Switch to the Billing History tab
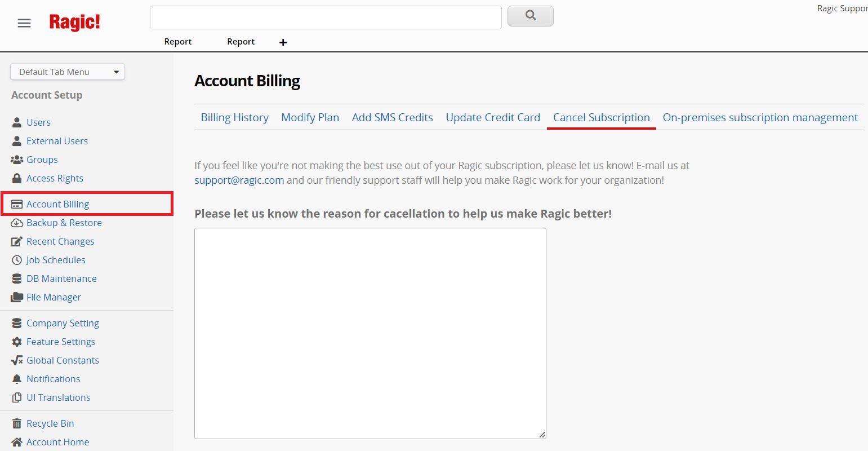 point(234,117)
